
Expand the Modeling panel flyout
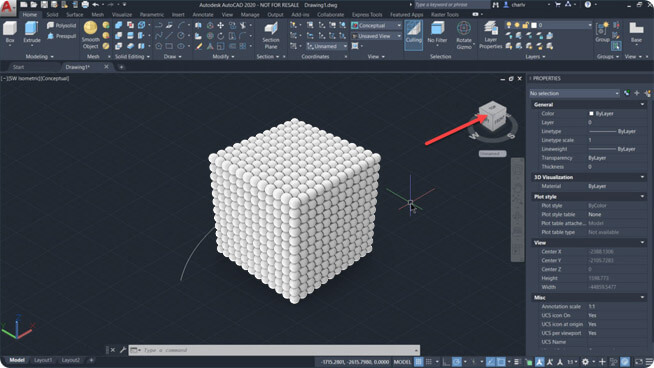[40, 56]
